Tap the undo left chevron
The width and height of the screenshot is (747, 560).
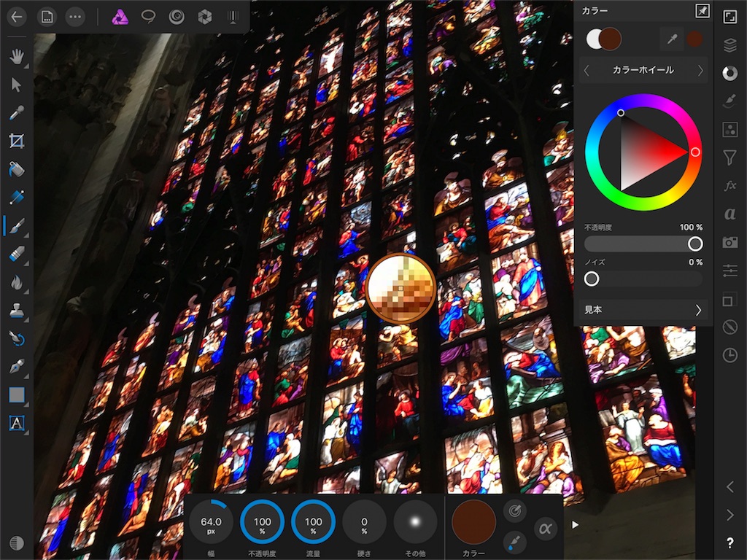tap(729, 486)
